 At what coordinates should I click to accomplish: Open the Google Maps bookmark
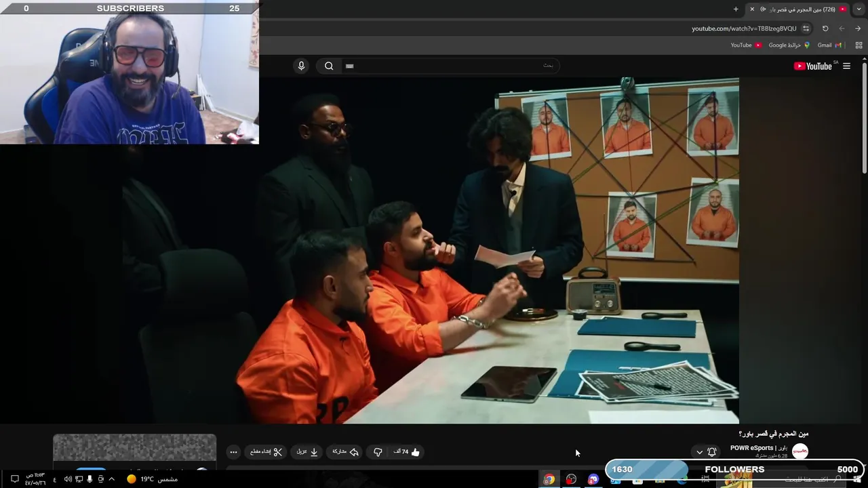(x=789, y=45)
